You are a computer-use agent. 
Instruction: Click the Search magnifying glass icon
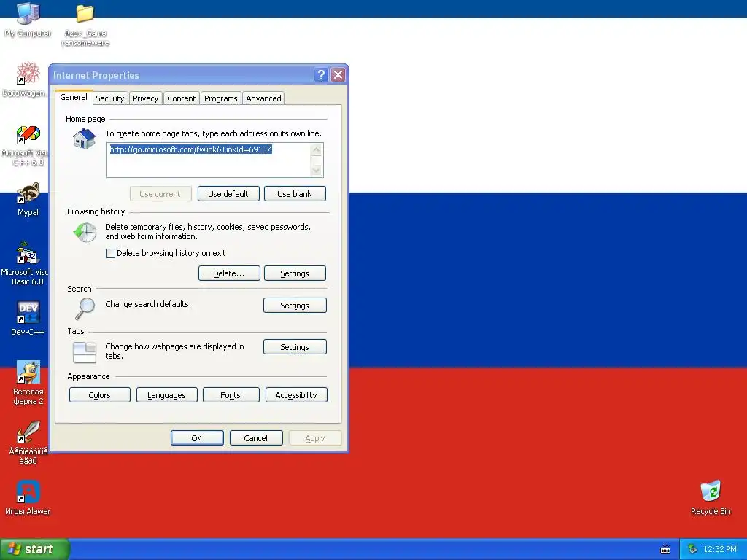pos(85,308)
